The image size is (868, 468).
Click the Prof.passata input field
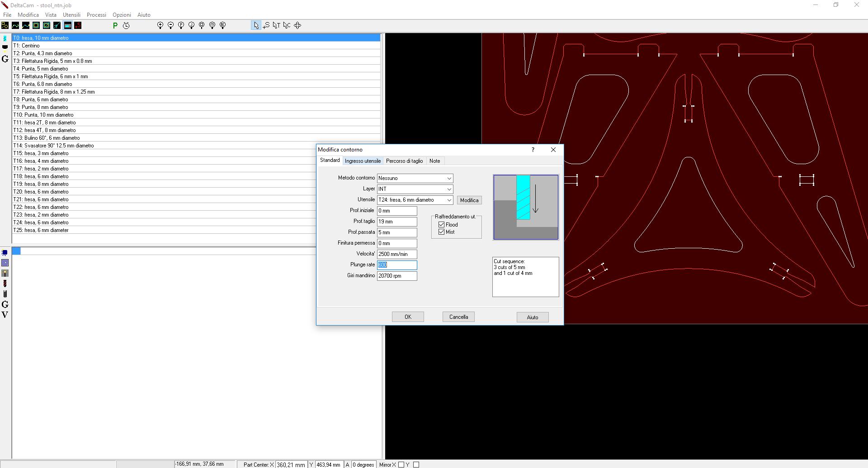pyautogui.click(x=397, y=232)
